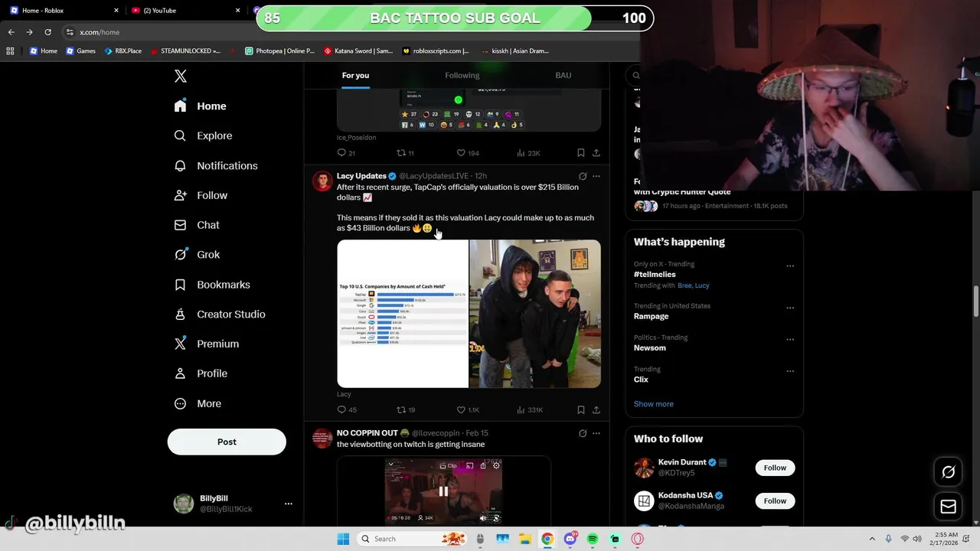
Task: Open the Photopea bookmark
Action: click(279, 51)
